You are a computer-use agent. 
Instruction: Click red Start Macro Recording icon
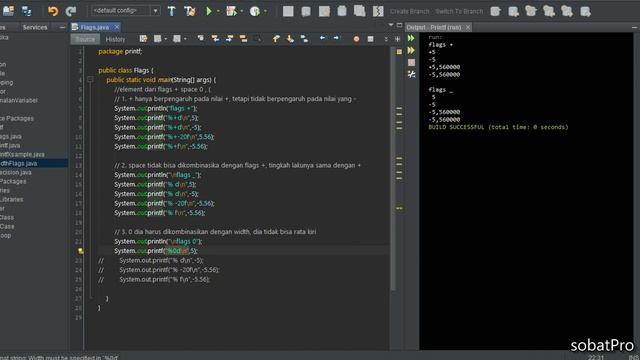pos(356,39)
